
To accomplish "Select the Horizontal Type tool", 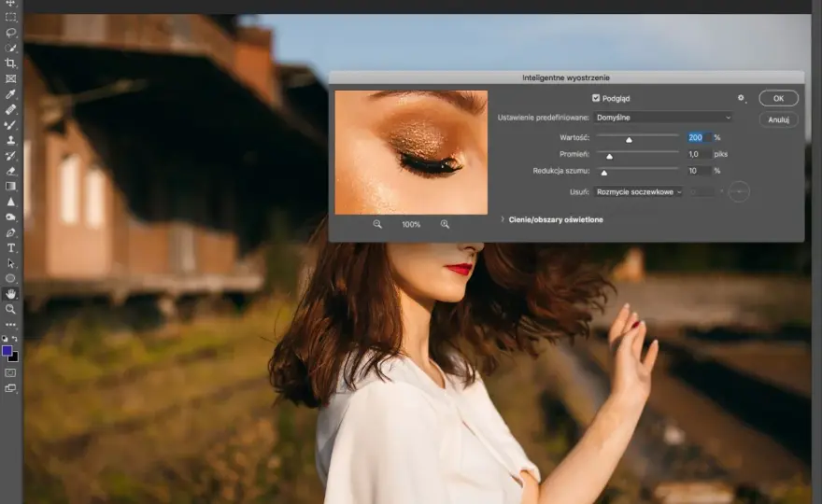I will pyautogui.click(x=10, y=248).
